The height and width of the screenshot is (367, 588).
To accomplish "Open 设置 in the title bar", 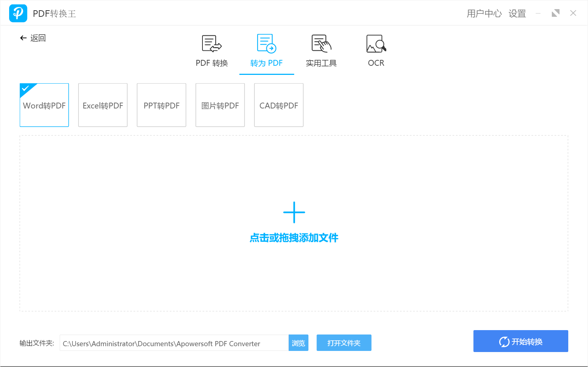I will click(x=517, y=14).
